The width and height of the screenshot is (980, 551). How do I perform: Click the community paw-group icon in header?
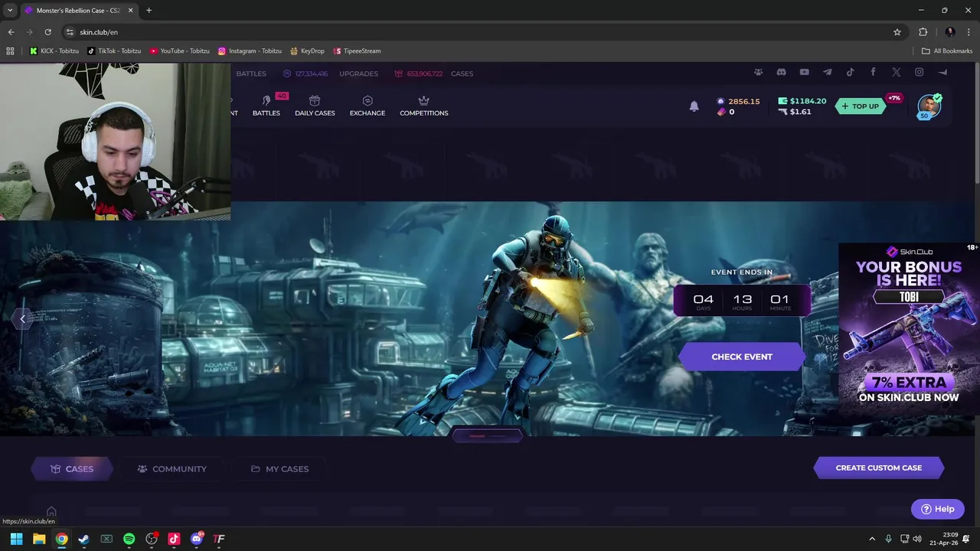pos(758,72)
